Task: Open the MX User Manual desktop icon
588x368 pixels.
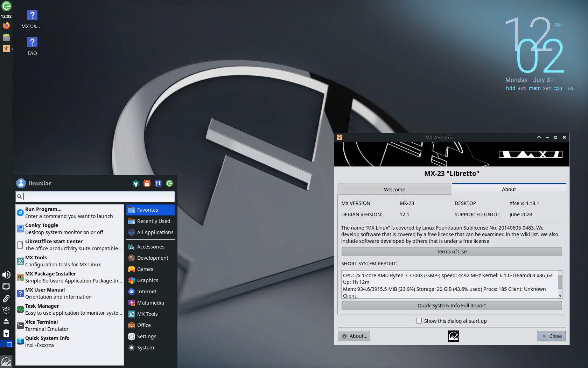Action: click(31, 19)
